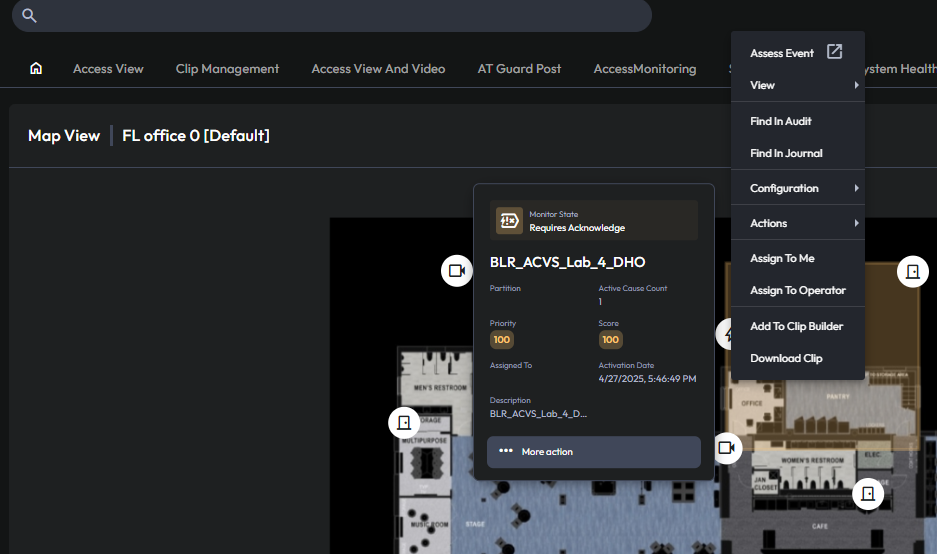
Task: Select Assign To Me in the context menu
Action: point(782,258)
